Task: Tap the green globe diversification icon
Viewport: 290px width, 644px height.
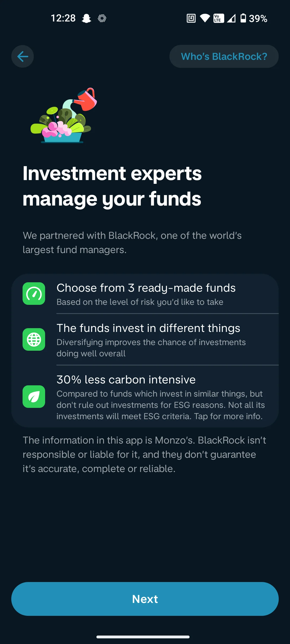Action: tap(34, 339)
